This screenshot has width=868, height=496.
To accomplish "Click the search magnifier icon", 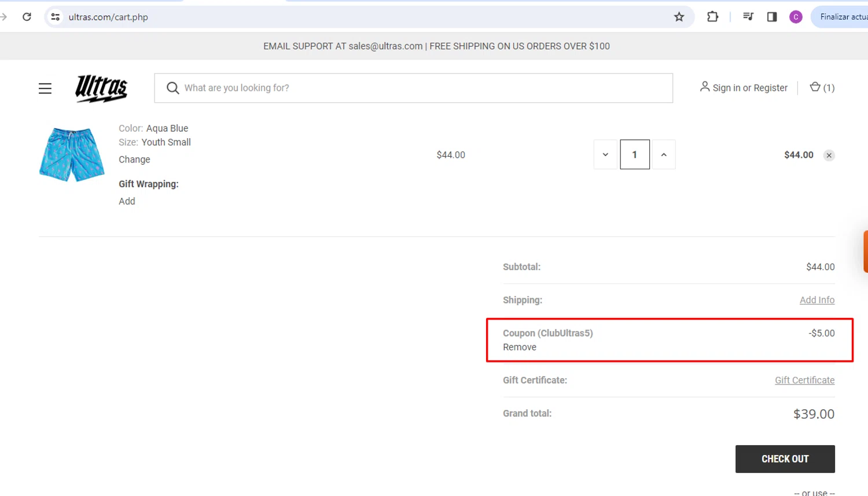I will click(x=172, y=88).
